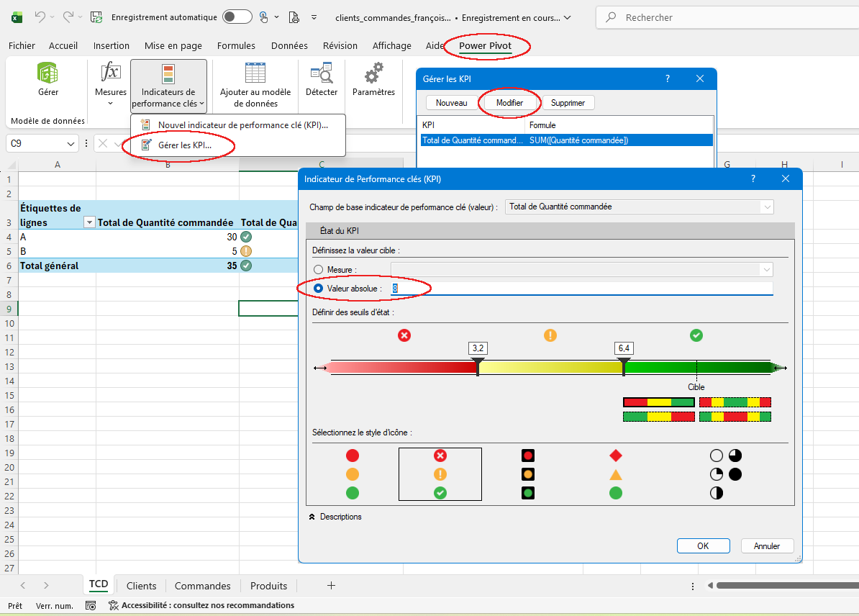This screenshot has width=859, height=616.
Task: Switch to the Commandes sheet tab
Action: [202, 586]
